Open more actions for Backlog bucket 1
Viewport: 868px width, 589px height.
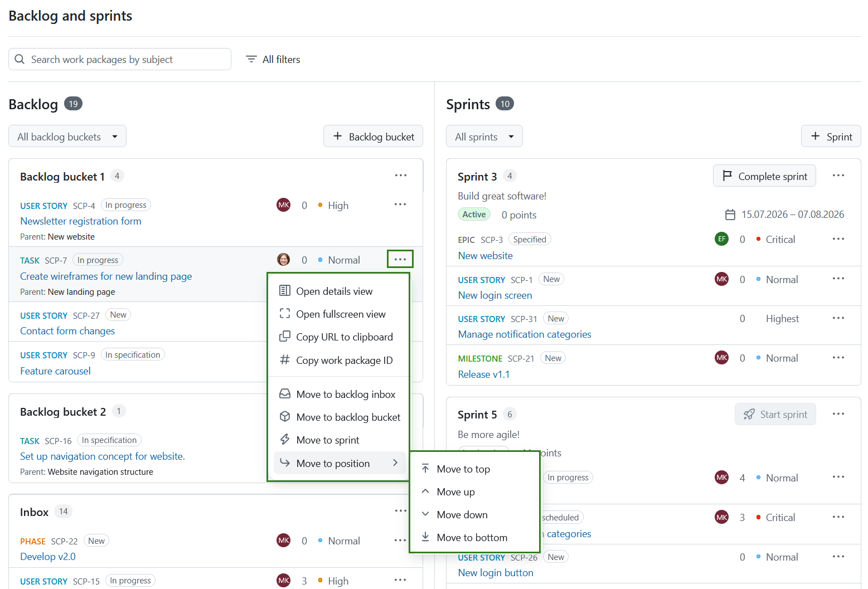400,176
